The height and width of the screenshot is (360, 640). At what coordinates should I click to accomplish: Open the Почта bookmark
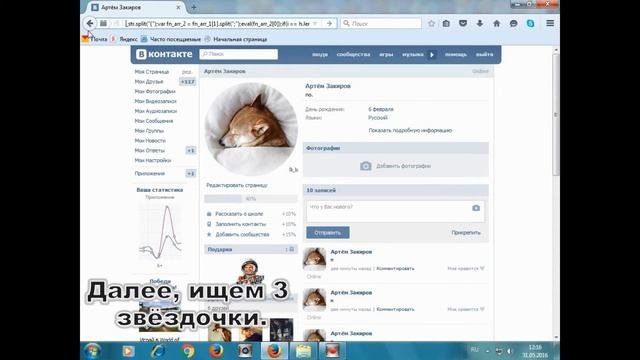95,39
